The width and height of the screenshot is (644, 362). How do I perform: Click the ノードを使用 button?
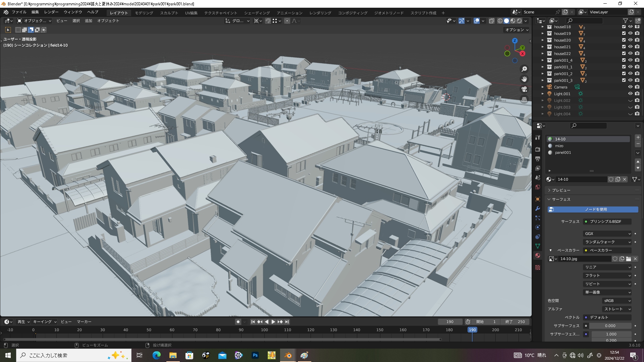click(593, 209)
